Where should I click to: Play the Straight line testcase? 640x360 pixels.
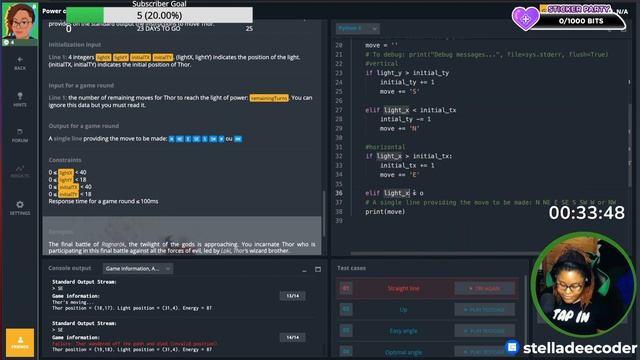(x=484, y=288)
